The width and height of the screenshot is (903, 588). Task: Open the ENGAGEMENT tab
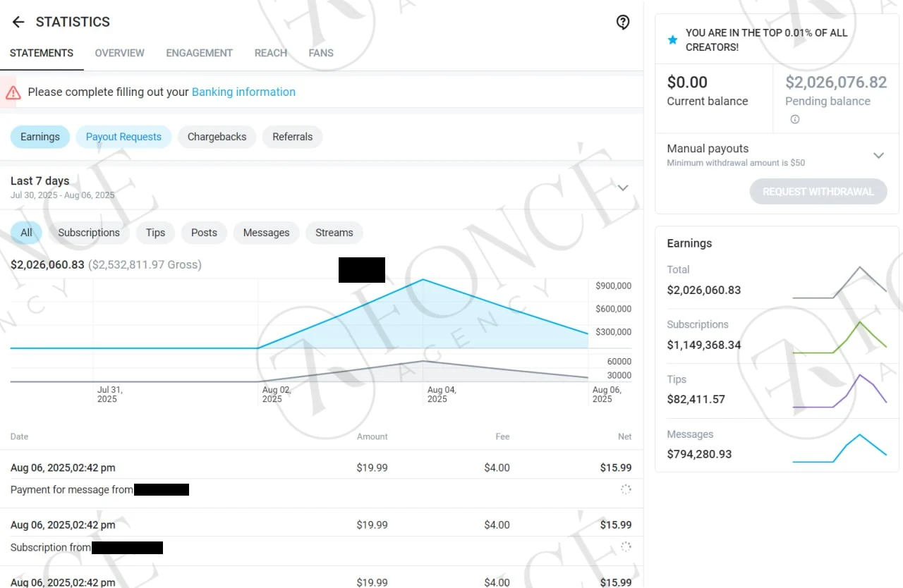coord(200,53)
